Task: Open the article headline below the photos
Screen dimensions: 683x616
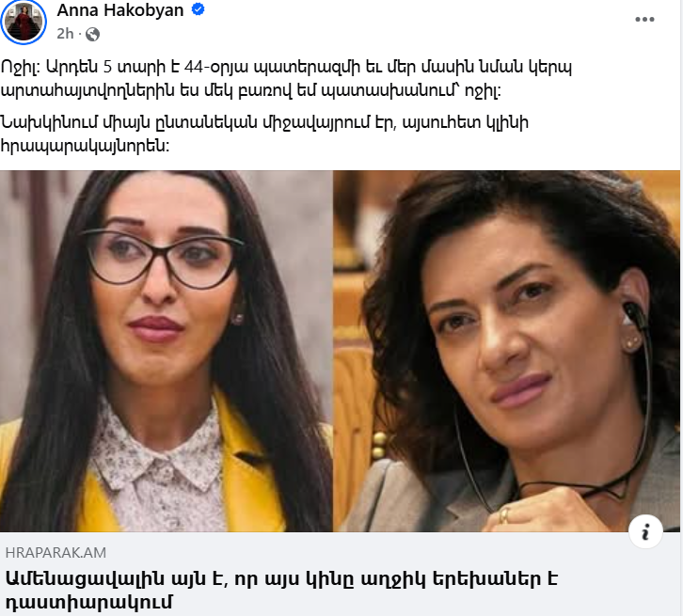Action: point(281,591)
